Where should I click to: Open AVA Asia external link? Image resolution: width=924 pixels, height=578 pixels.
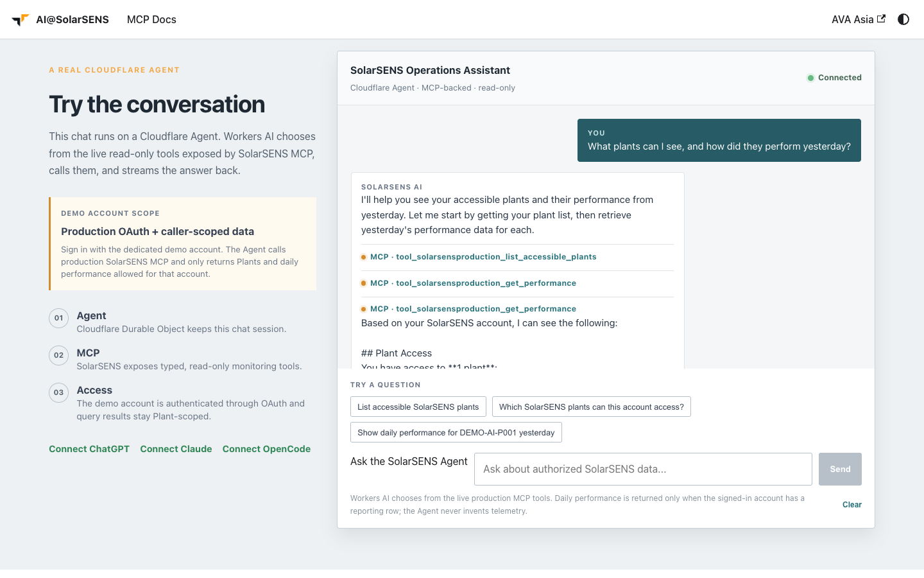[x=859, y=19]
